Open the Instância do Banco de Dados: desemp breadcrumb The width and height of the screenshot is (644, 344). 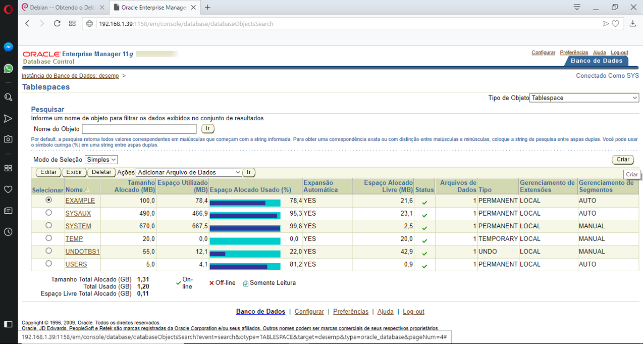click(70, 76)
